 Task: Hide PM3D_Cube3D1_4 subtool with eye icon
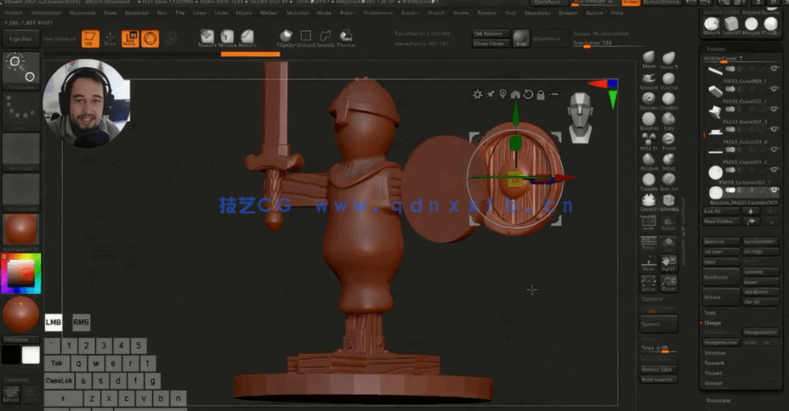(774, 129)
